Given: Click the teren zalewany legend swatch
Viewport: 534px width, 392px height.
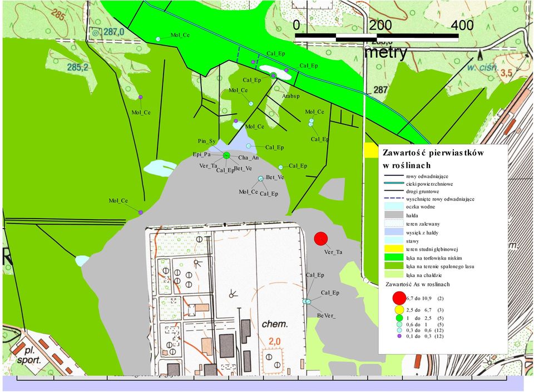Looking at the screenshot, I should (x=394, y=224).
